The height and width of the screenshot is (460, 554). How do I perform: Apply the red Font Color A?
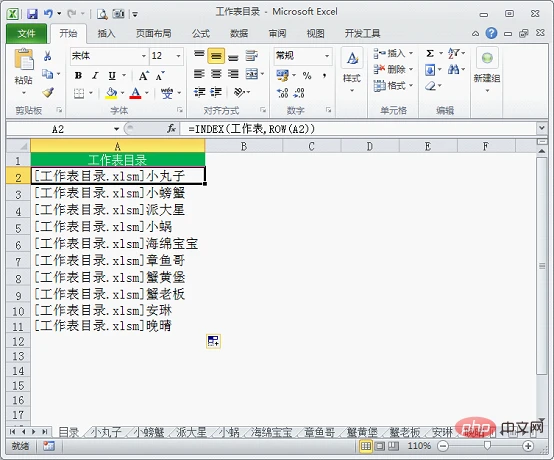pyautogui.click(x=135, y=93)
